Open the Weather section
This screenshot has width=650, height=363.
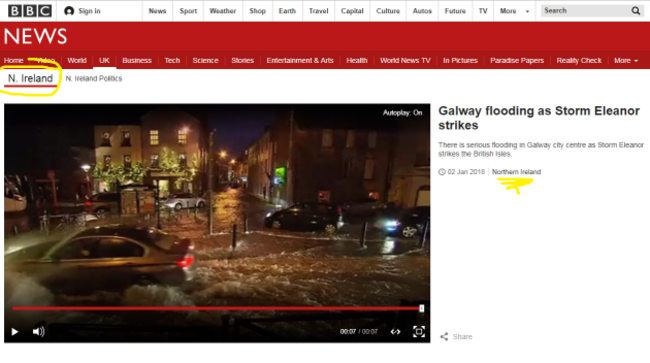(223, 11)
